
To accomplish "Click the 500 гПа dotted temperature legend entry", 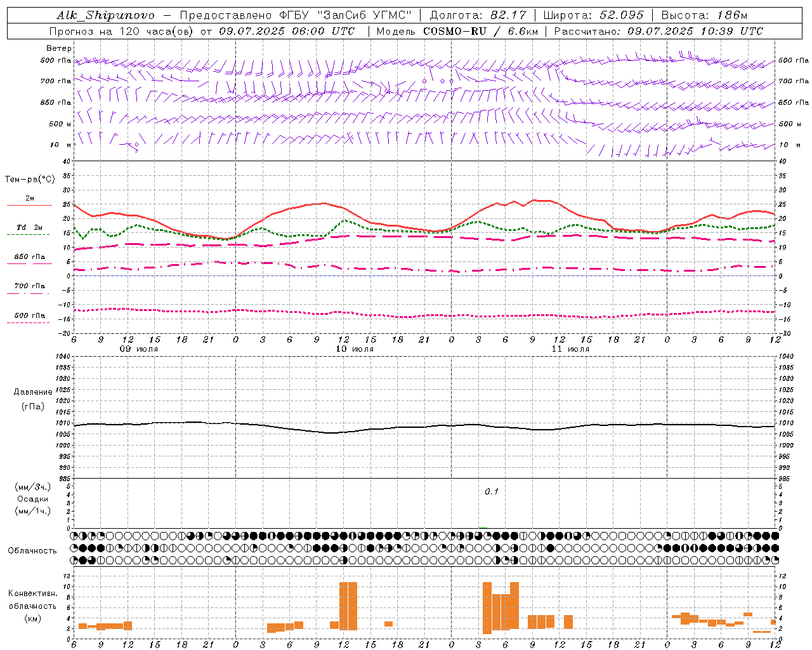I will coord(29,316).
